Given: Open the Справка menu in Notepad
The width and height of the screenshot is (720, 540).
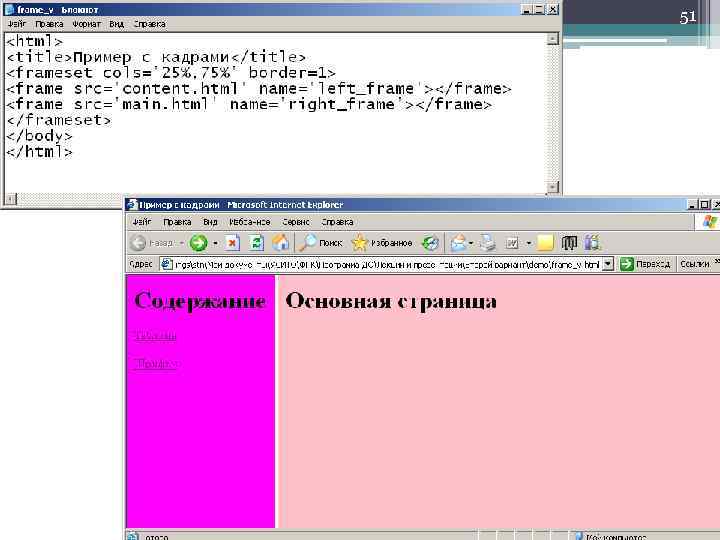Looking at the screenshot, I should click(149, 24).
